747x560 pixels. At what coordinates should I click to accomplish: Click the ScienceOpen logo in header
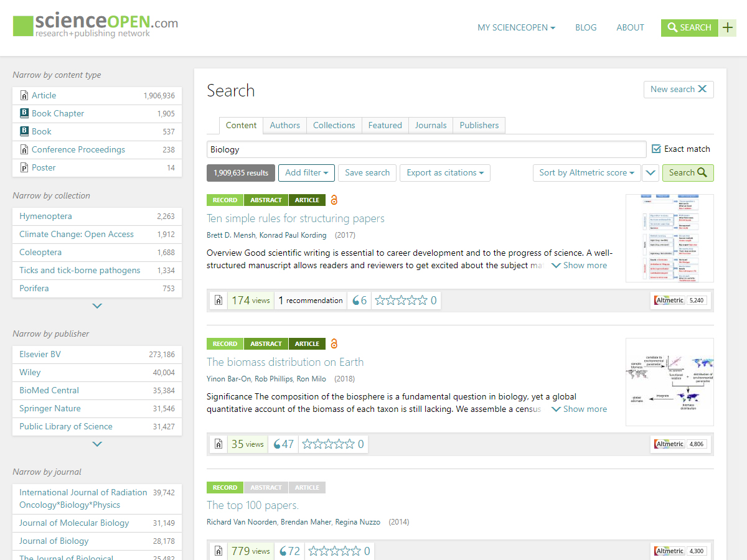[95, 26]
